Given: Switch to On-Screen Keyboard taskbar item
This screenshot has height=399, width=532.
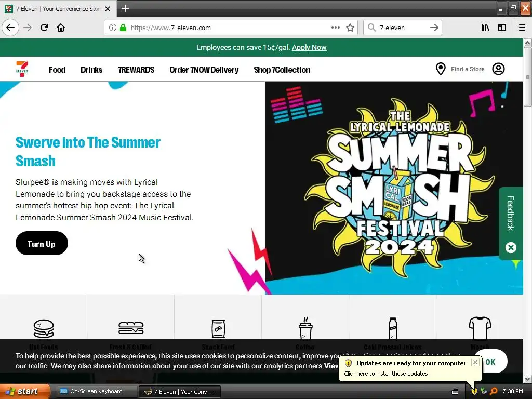Looking at the screenshot, I should [96, 391].
